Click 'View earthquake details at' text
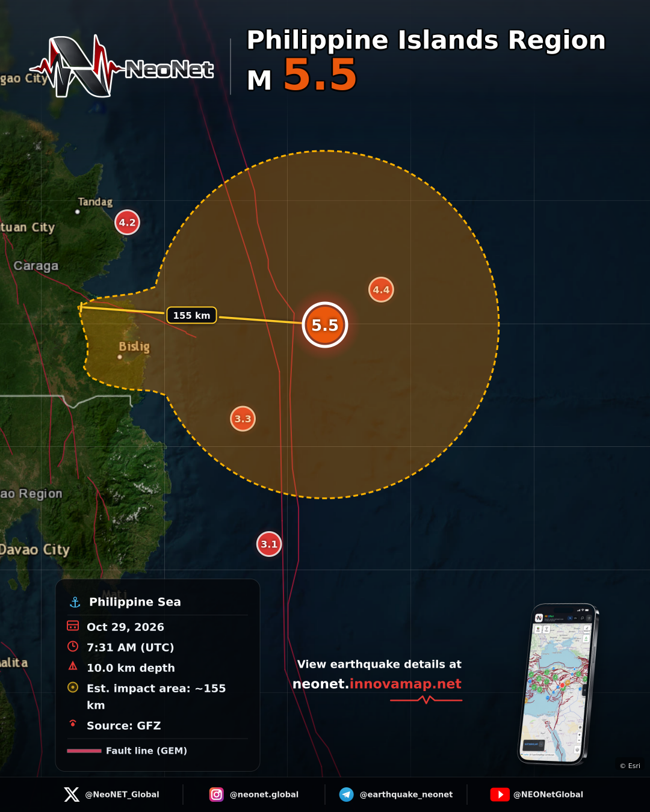Screen dimensions: 650x812 (379, 664)
